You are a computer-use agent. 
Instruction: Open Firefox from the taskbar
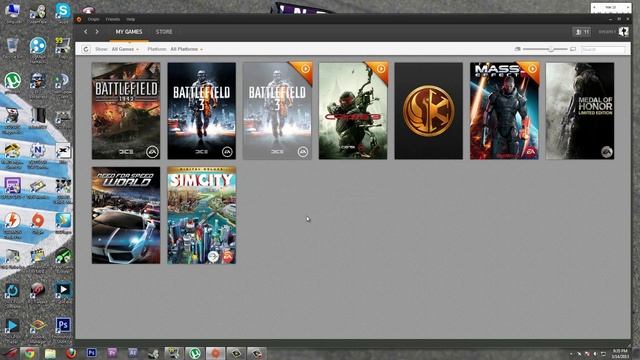pos(71,353)
